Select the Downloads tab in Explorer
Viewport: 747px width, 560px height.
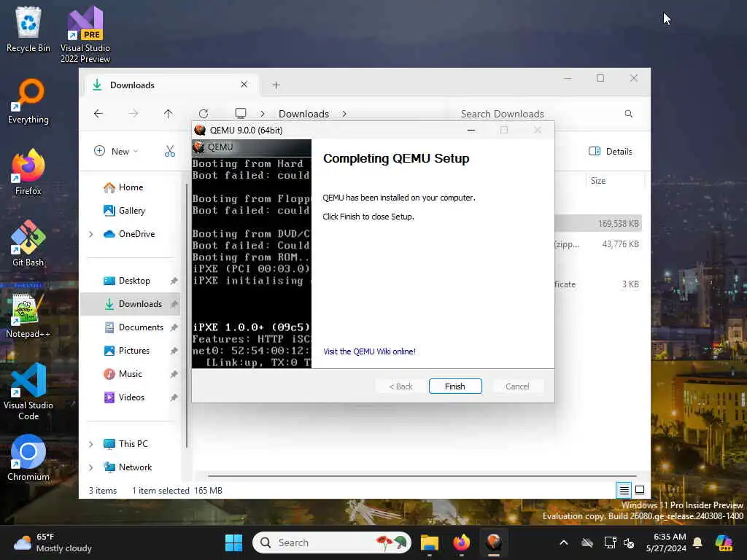coord(171,85)
